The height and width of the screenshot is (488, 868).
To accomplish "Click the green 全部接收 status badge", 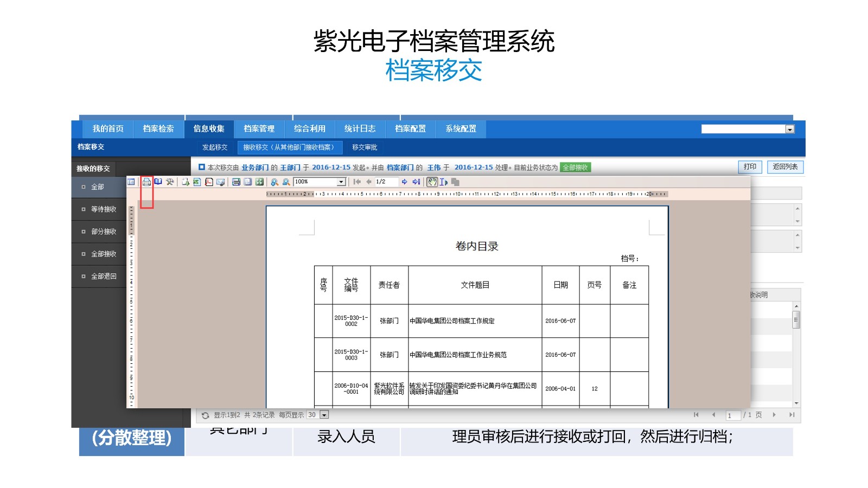I will pyautogui.click(x=575, y=168).
